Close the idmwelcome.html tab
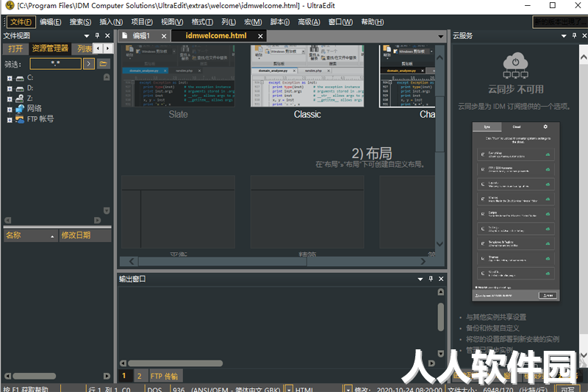588x392 pixels. point(260,36)
